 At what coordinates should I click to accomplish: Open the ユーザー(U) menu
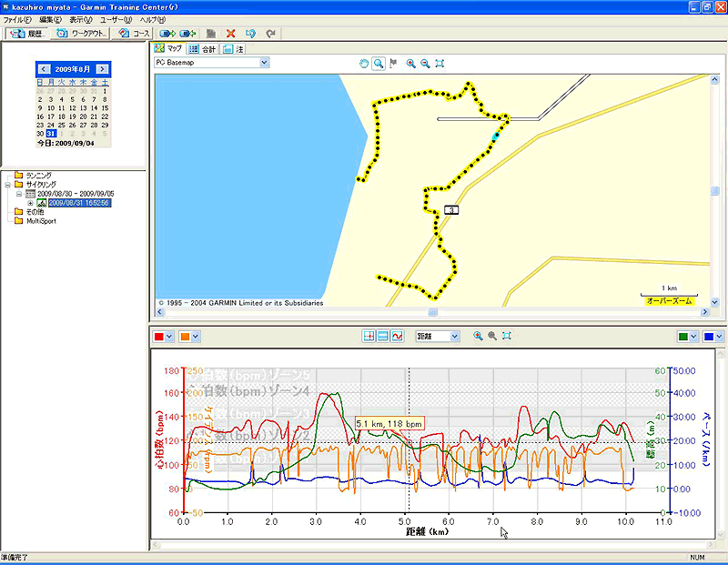pyautogui.click(x=116, y=20)
